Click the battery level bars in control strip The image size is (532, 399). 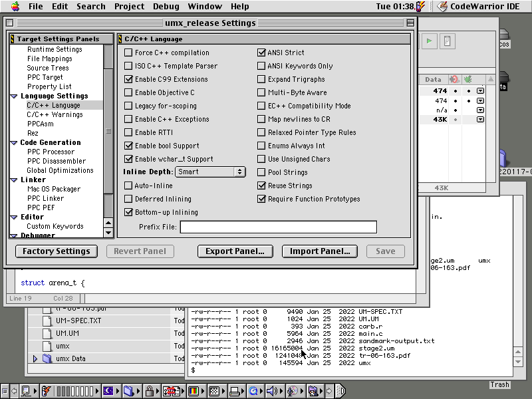(x=75, y=391)
